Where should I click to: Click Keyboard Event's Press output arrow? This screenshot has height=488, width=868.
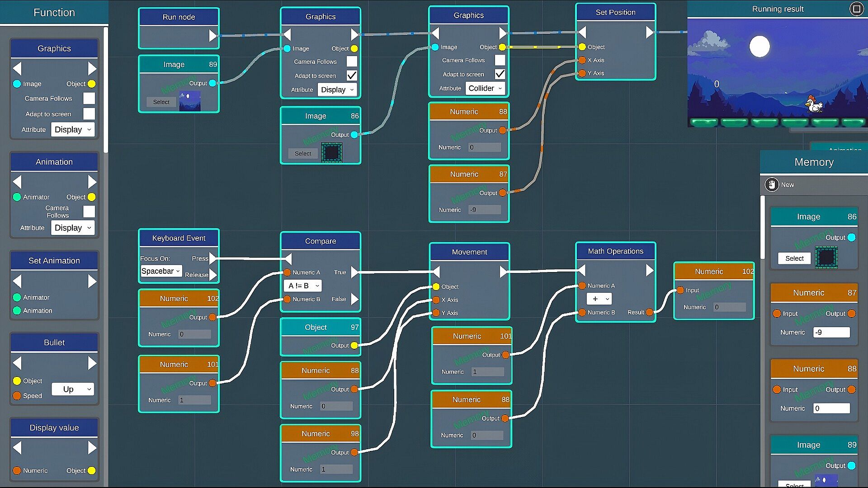pyautogui.click(x=213, y=258)
